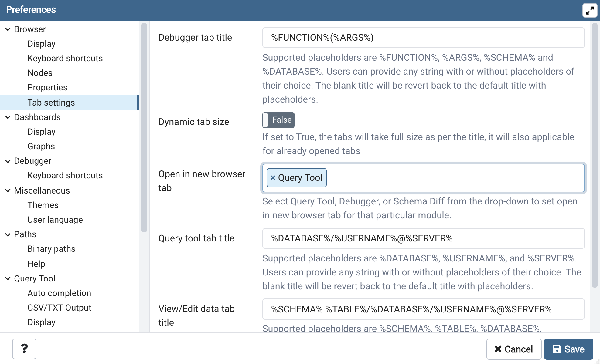The image size is (600, 364).
Task: Click in Debugger tab title field
Action: click(423, 38)
